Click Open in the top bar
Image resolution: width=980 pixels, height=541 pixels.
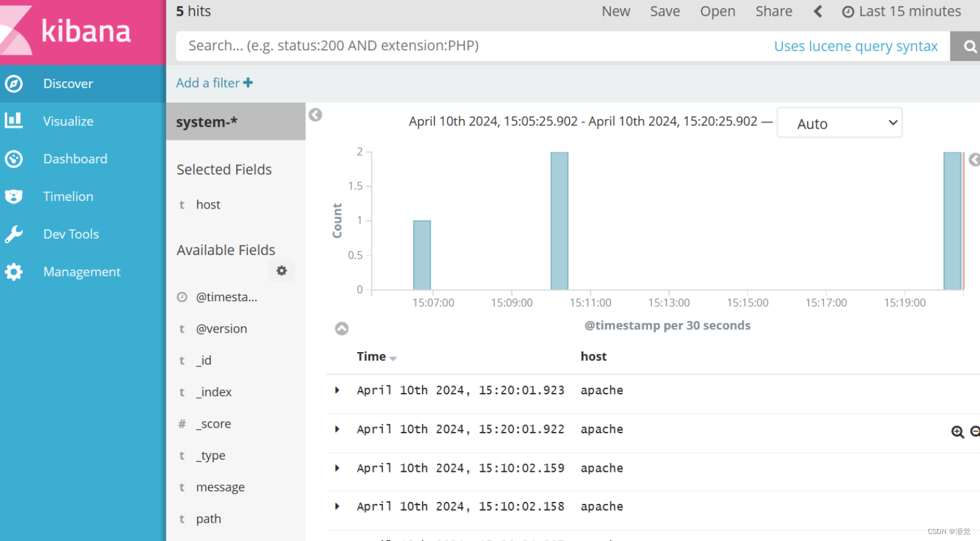click(x=717, y=11)
